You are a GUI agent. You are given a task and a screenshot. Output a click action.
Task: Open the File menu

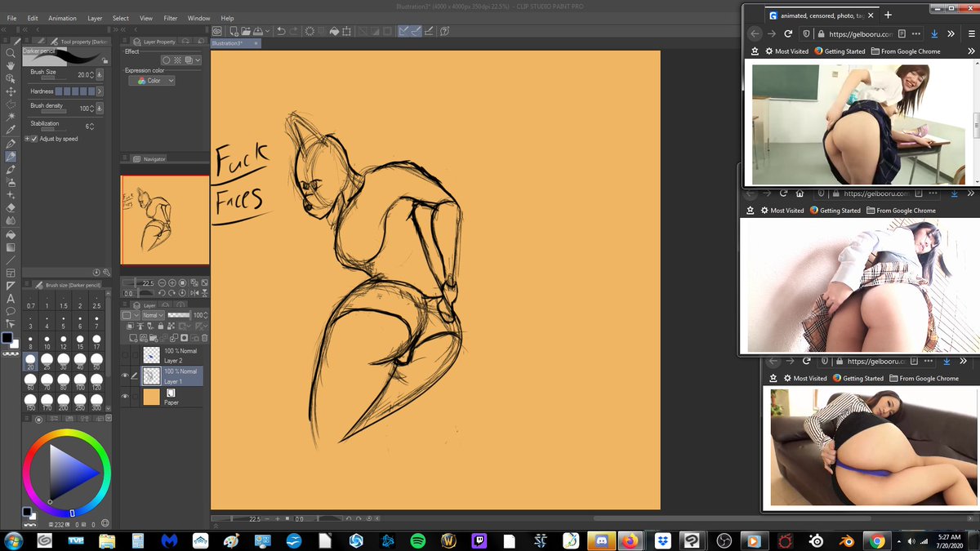coord(11,18)
